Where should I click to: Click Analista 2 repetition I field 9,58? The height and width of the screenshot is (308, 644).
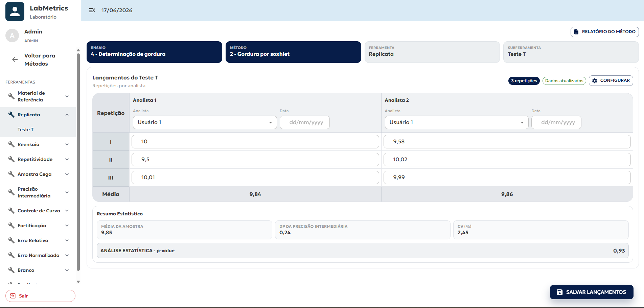(507, 142)
